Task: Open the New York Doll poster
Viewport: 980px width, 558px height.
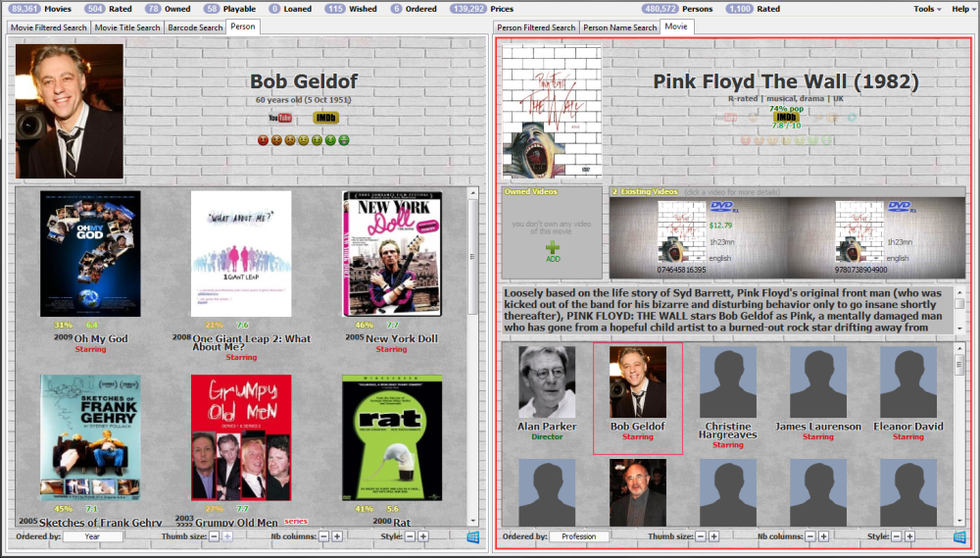Action: click(392, 253)
